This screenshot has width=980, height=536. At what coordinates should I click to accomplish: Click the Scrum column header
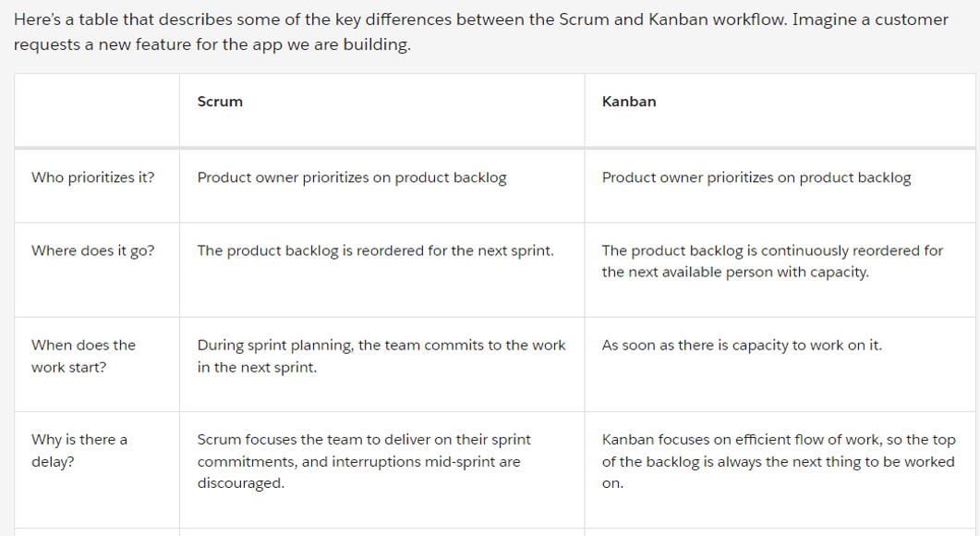pos(220,102)
